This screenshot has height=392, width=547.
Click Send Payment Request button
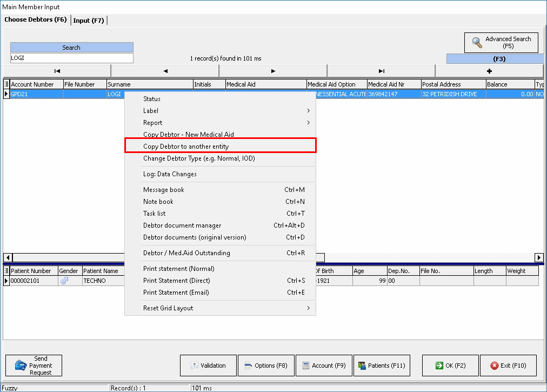tap(34, 366)
